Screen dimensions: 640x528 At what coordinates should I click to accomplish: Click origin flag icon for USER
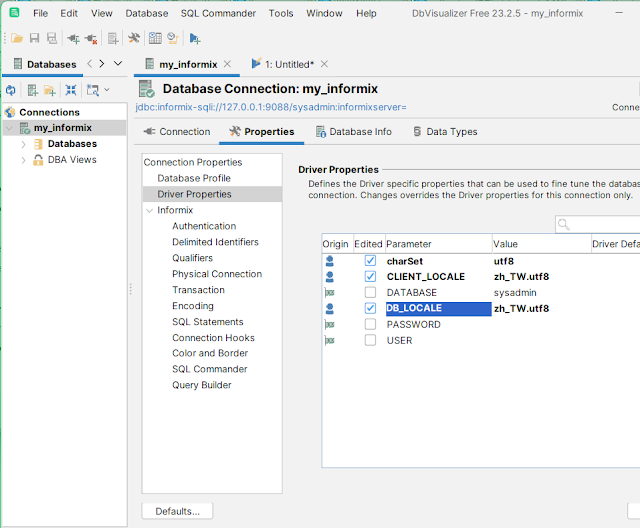tap(329, 340)
